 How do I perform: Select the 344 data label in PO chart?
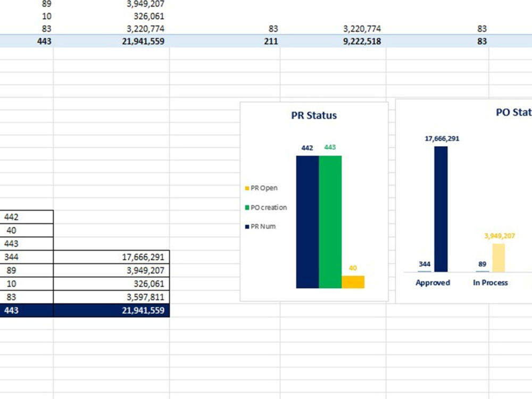pos(425,264)
